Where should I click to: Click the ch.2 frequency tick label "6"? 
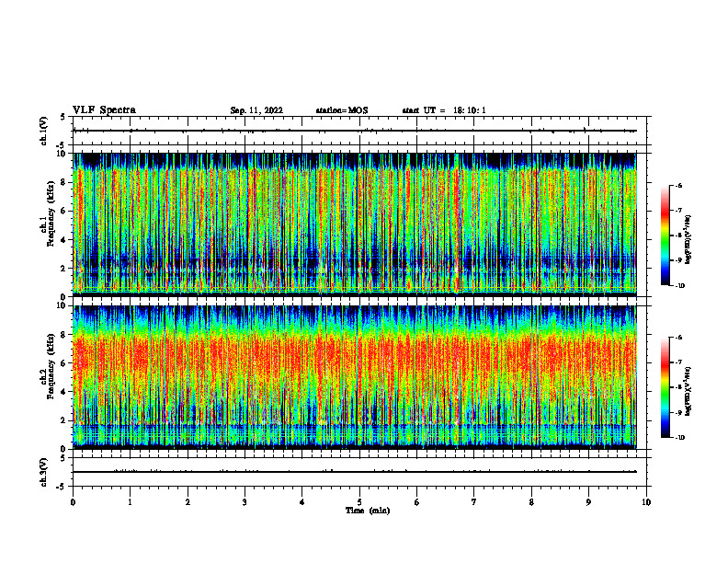(x=64, y=363)
